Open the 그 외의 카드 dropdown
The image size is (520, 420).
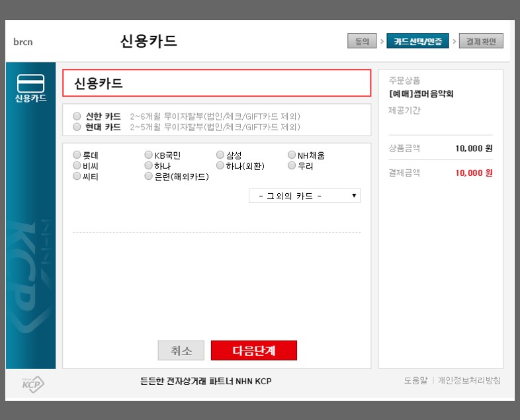[x=304, y=196]
